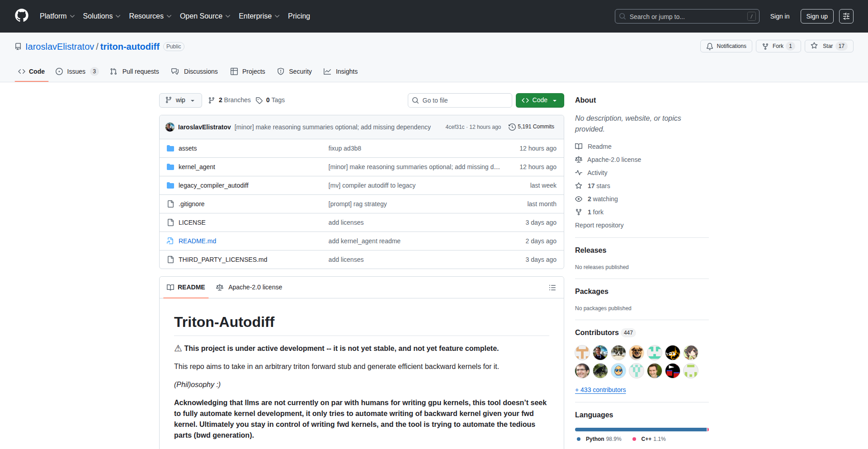Expand the Solutions menu
This screenshot has height=449, width=868.
[102, 16]
